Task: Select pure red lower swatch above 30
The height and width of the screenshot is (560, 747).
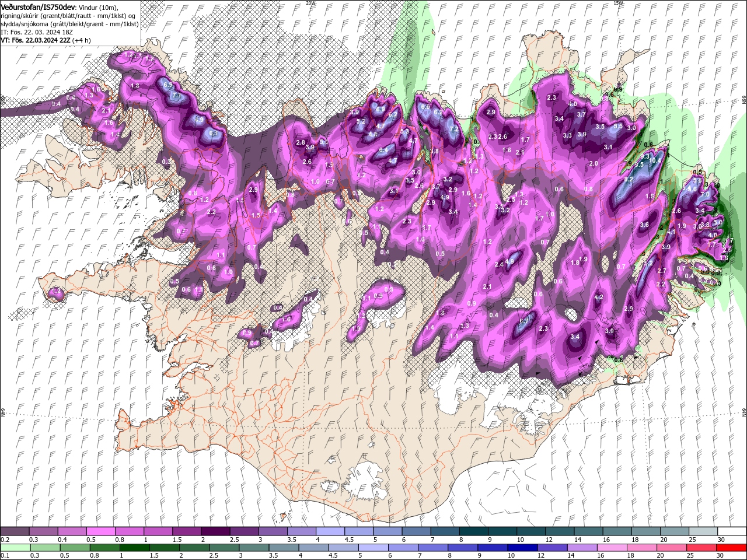Action: tap(731, 548)
